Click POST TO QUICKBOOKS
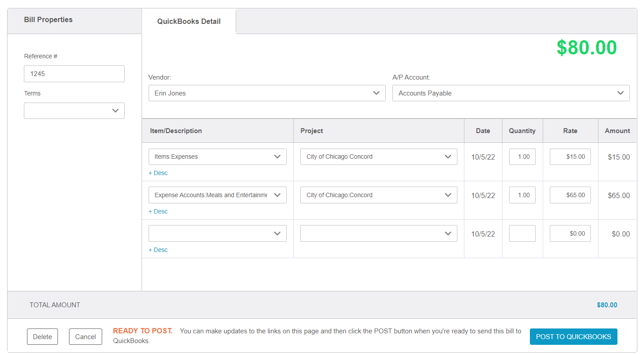The image size is (644, 355). (x=574, y=336)
